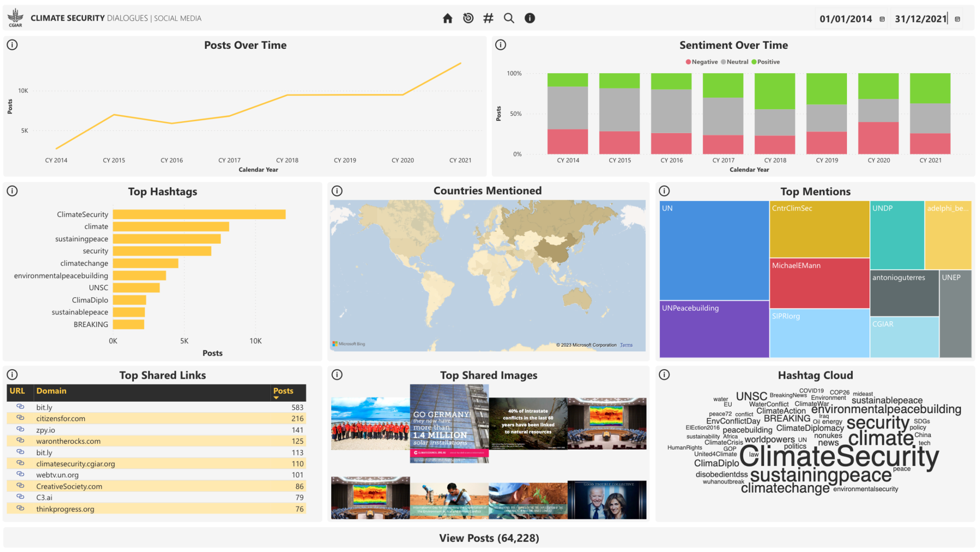Click the Go Germany shared image

449,424
